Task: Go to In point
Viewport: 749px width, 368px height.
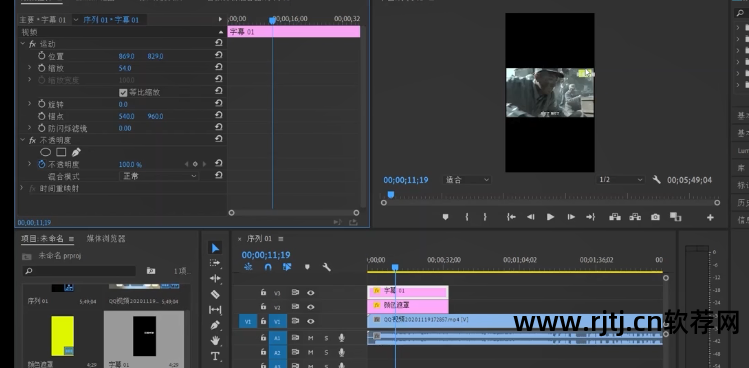Action: coord(511,217)
